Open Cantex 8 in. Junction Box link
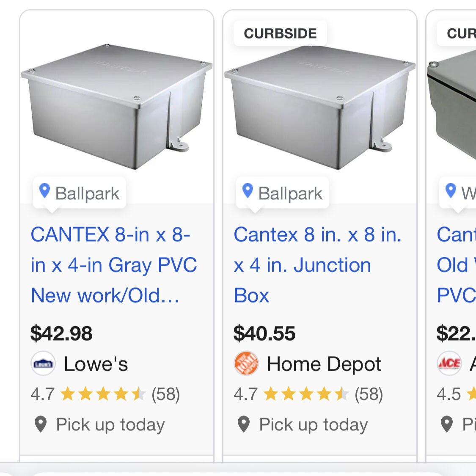Viewport: 476px width, 476px height. [x=316, y=265]
